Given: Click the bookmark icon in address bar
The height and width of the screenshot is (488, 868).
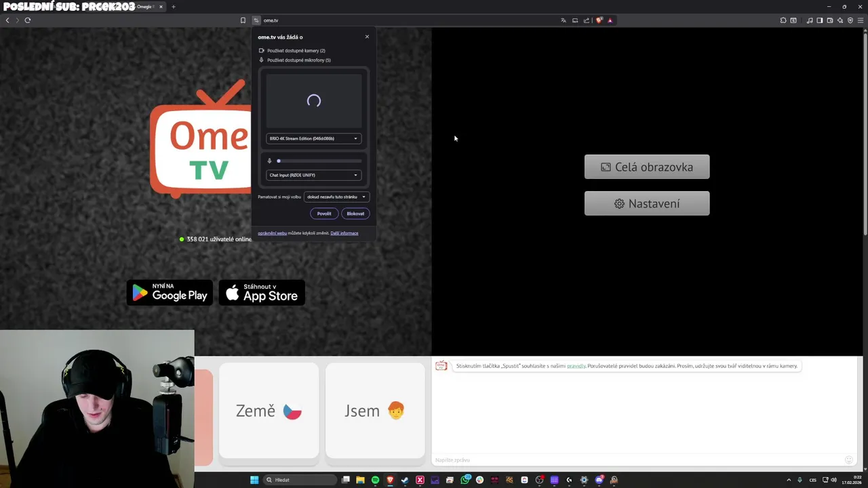Looking at the screenshot, I should tap(243, 20).
